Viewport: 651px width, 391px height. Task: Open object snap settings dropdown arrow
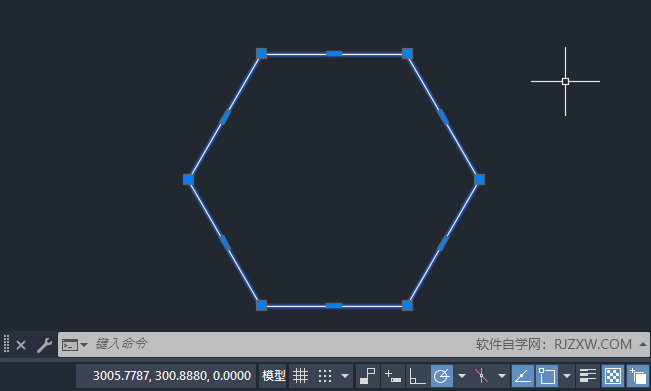click(x=567, y=376)
